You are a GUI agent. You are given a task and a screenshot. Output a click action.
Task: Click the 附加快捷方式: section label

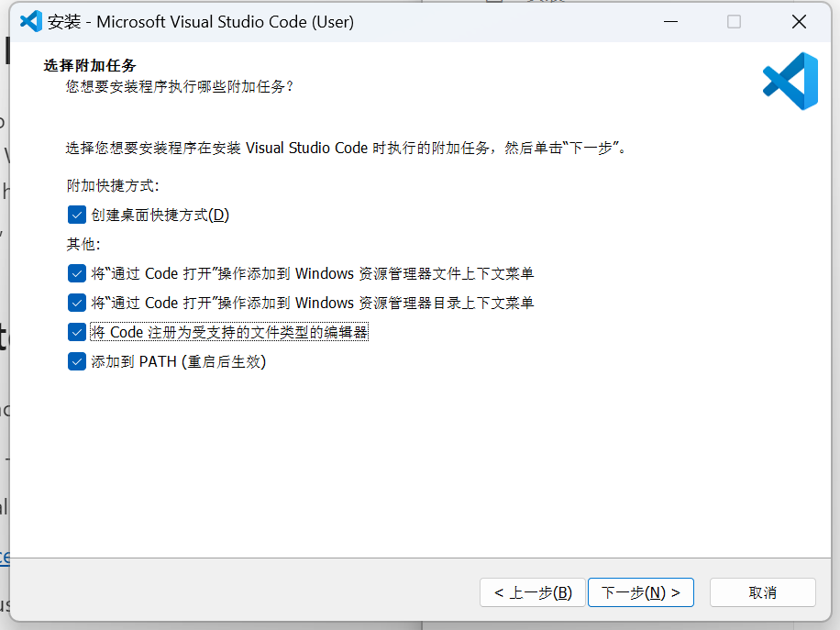click(113, 185)
